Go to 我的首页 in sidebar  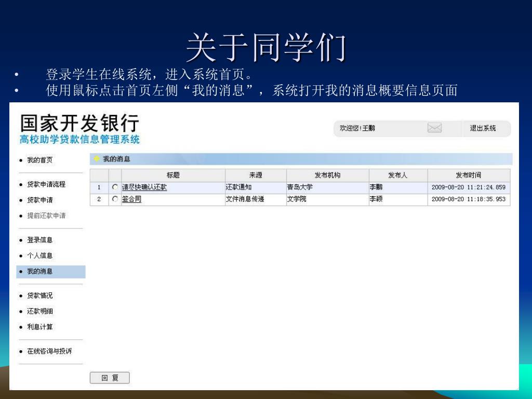pyautogui.click(x=39, y=160)
